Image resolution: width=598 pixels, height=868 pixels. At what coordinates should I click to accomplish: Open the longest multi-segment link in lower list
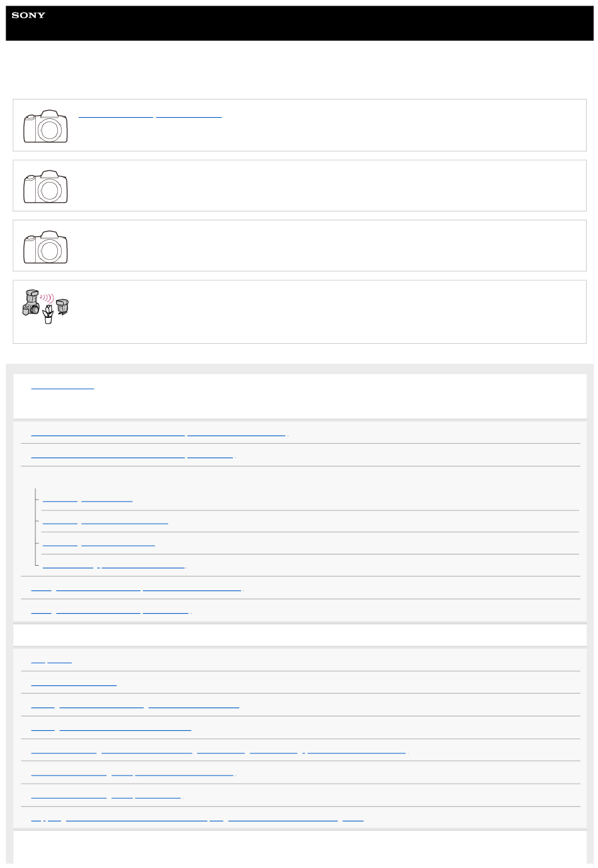(219, 751)
